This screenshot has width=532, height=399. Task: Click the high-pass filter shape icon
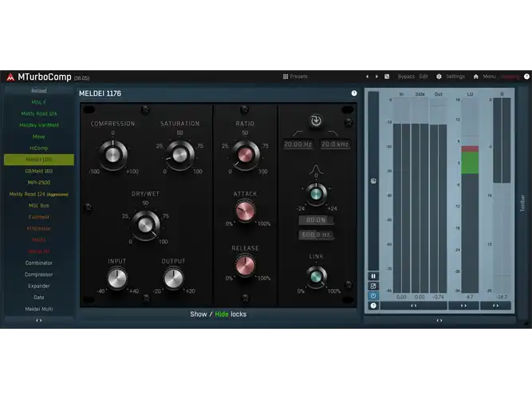pos(298,133)
